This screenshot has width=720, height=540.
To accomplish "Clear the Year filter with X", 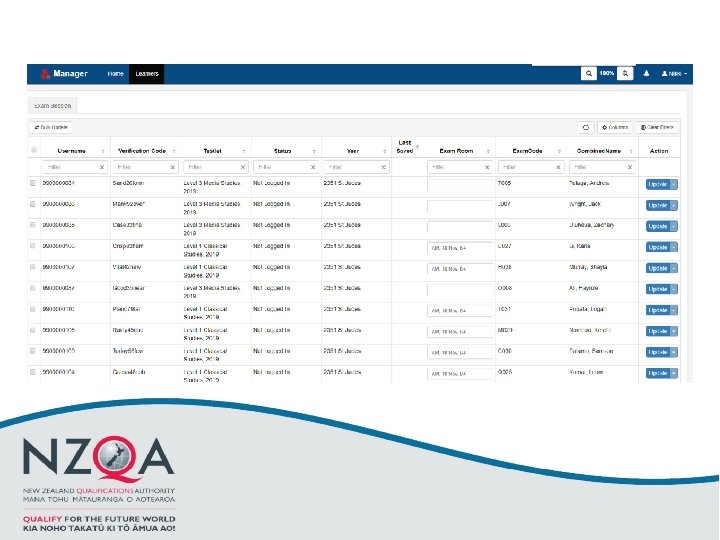I will pyautogui.click(x=383, y=167).
